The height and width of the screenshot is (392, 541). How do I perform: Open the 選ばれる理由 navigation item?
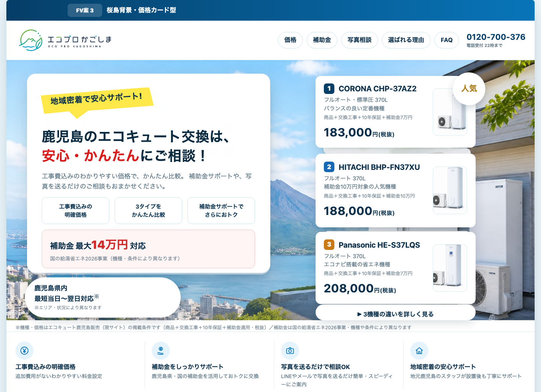(x=406, y=40)
